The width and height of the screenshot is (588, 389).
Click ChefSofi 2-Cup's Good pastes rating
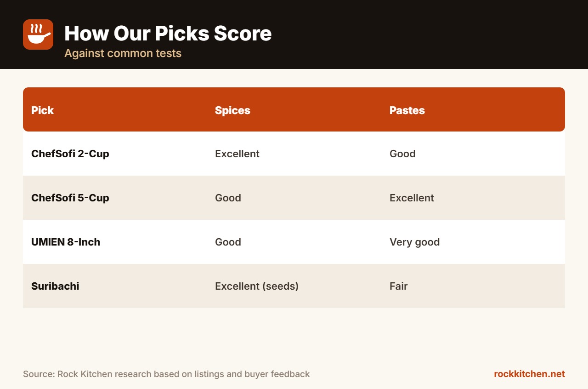pos(402,154)
